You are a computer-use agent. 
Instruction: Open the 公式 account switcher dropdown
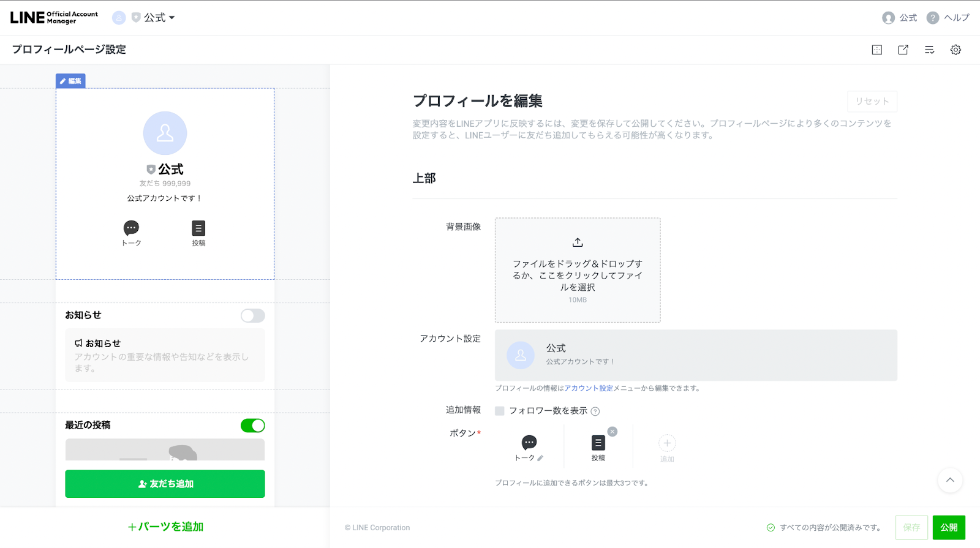pyautogui.click(x=144, y=18)
